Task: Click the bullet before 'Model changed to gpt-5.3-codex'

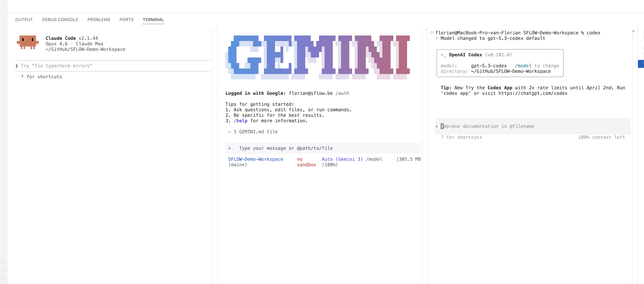Action: (436, 38)
